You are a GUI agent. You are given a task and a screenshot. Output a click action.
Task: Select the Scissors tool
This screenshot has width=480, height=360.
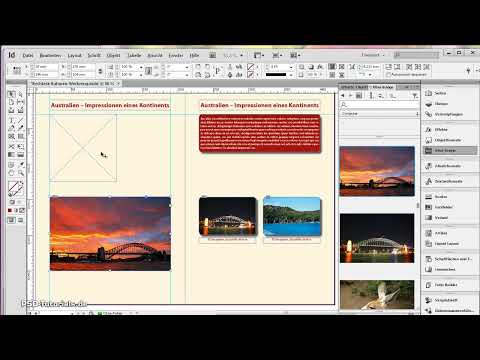(11, 146)
